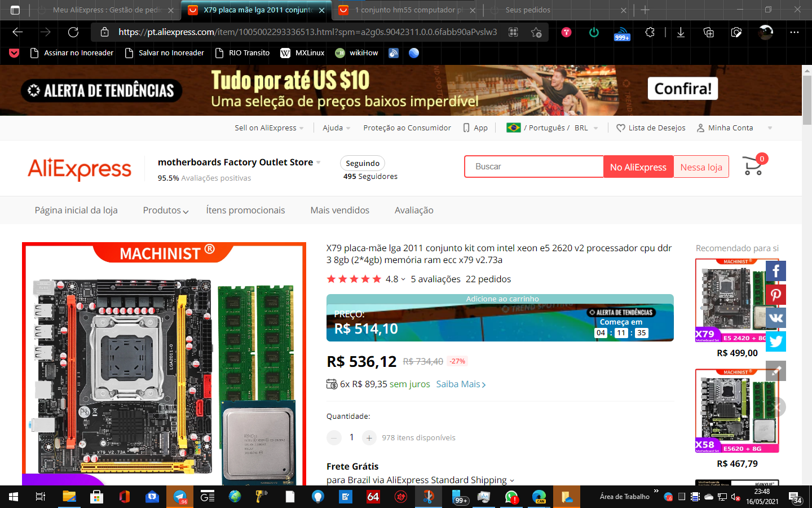Viewport: 812px width, 508px height.
Task: Open the App download link
Action: pos(475,128)
